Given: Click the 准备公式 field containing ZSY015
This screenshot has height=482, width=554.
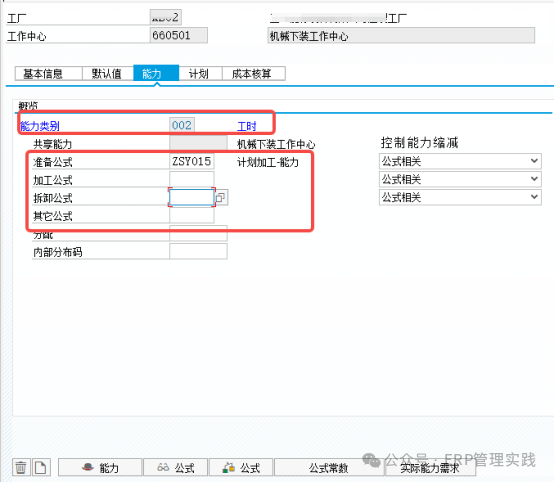Looking at the screenshot, I should pos(191,161).
